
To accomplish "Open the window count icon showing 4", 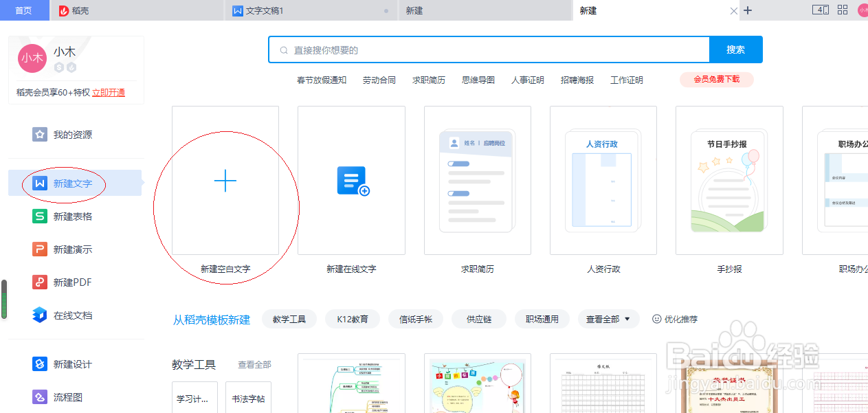I will click(x=820, y=10).
